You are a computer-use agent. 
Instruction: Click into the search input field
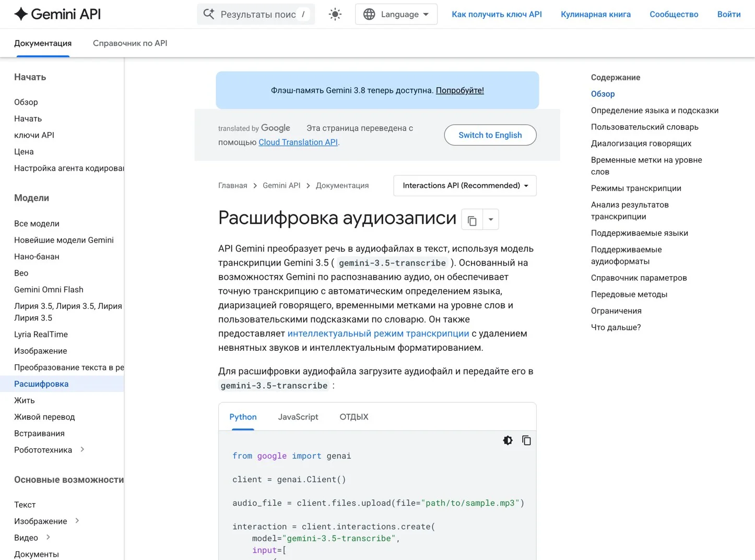click(x=258, y=14)
